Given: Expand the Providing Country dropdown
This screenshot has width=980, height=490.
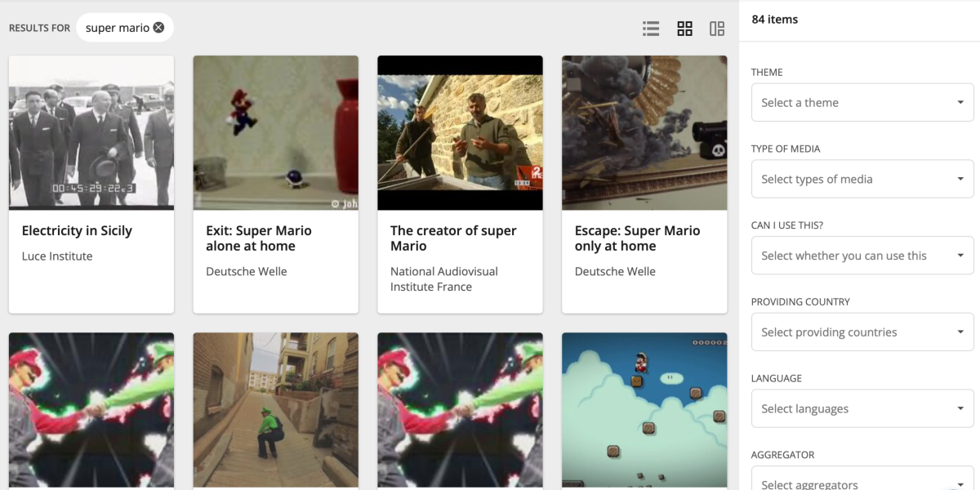Looking at the screenshot, I should tap(862, 332).
